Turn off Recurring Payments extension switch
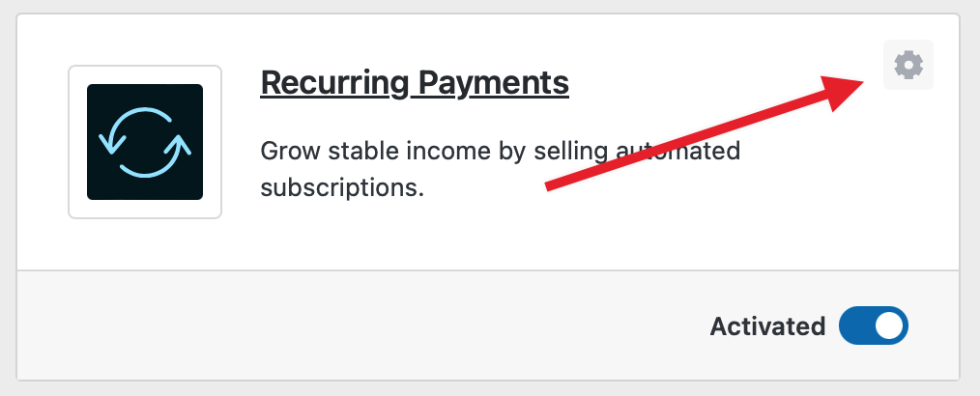This screenshot has height=396, width=980. (x=874, y=326)
